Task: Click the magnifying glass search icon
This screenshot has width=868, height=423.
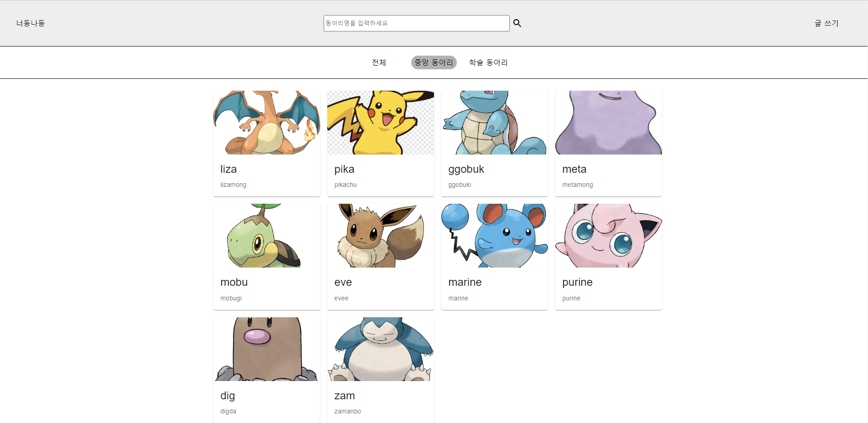Action: [517, 23]
